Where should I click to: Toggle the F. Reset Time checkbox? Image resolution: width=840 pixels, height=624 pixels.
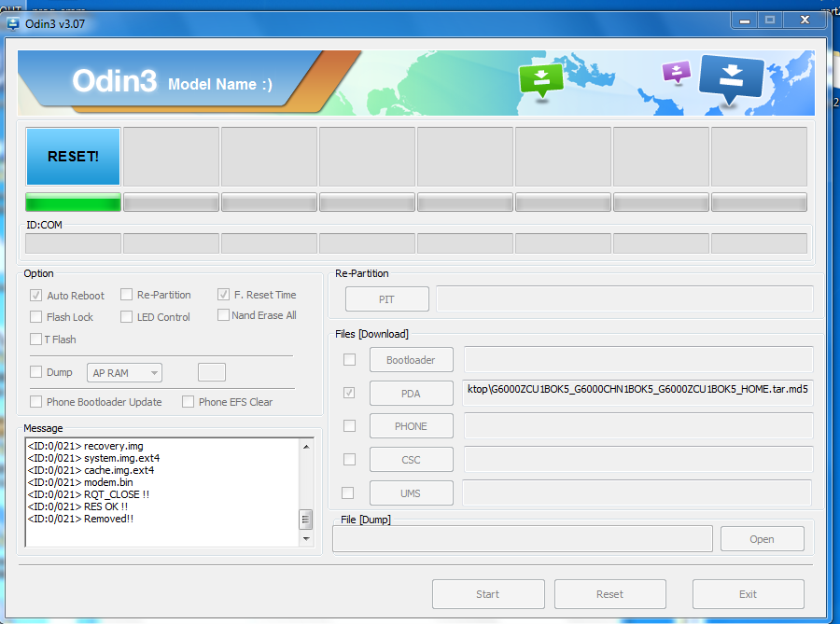coord(223,295)
